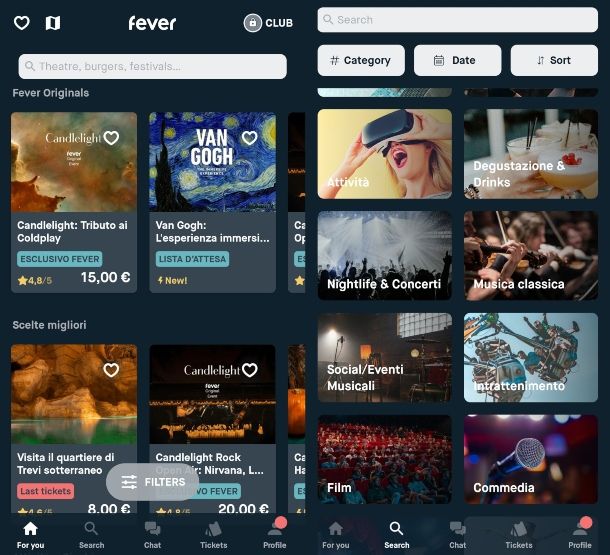Go to Search tab in left screen
Screen dimensions: 610x555
tap(91, 535)
